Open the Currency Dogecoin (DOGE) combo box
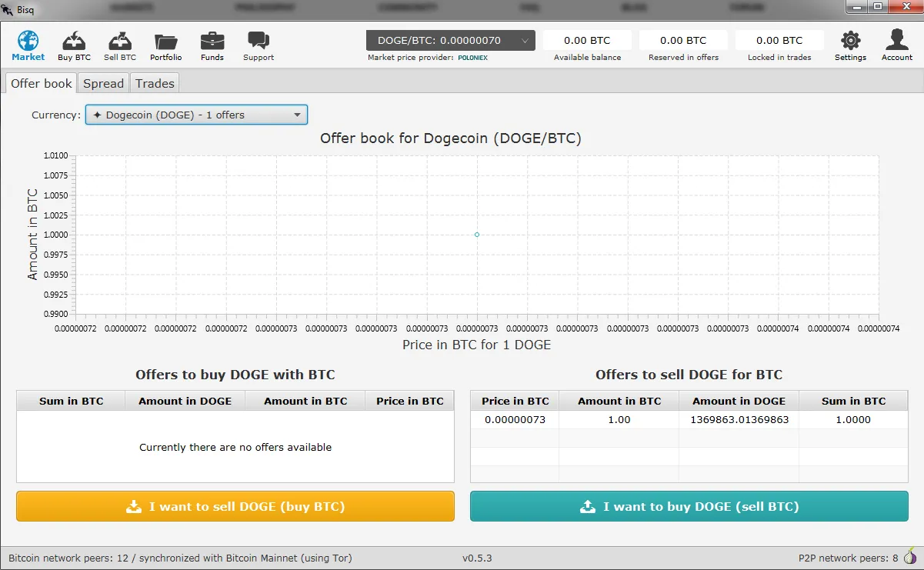 coord(196,115)
